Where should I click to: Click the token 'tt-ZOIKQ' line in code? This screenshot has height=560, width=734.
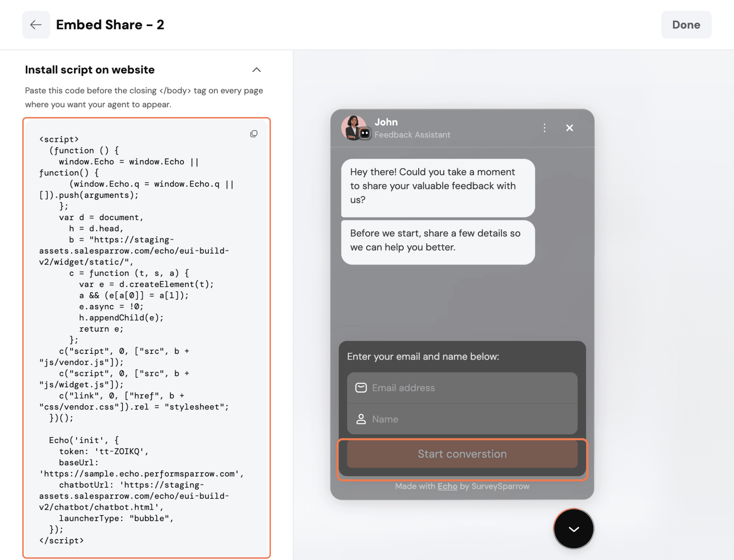[104, 451]
